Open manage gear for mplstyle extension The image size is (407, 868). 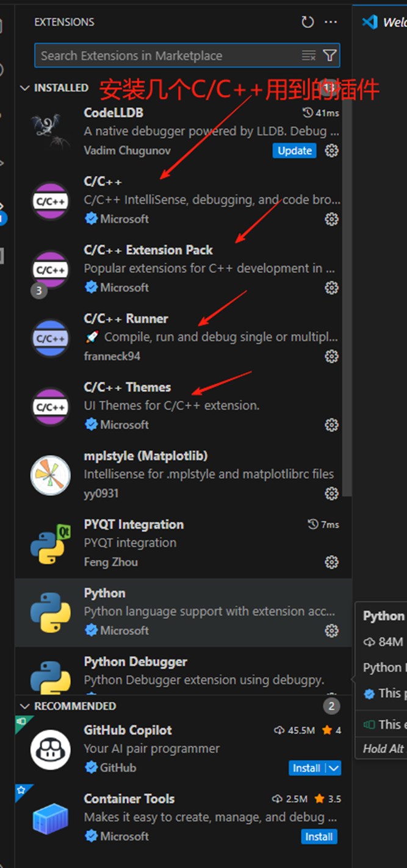tap(331, 493)
